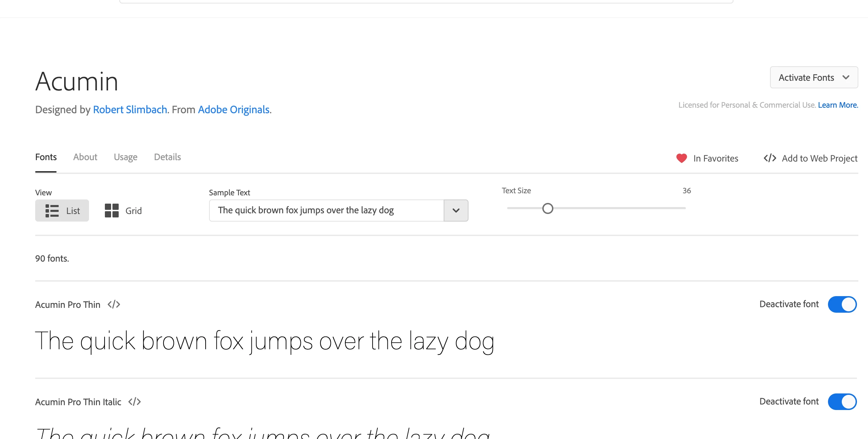
Task: Click the Text Size slider handle
Action: click(548, 208)
